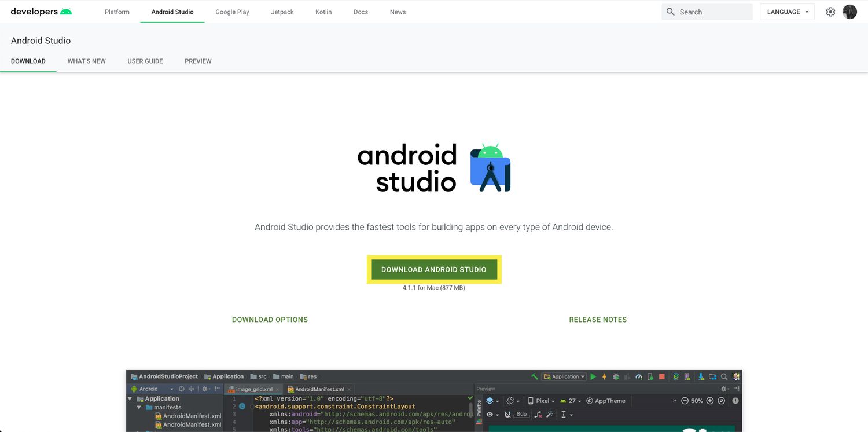Select the image_grid.xml editor tab
Viewport: 868px width, 432px height.
pyautogui.click(x=254, y=389)
